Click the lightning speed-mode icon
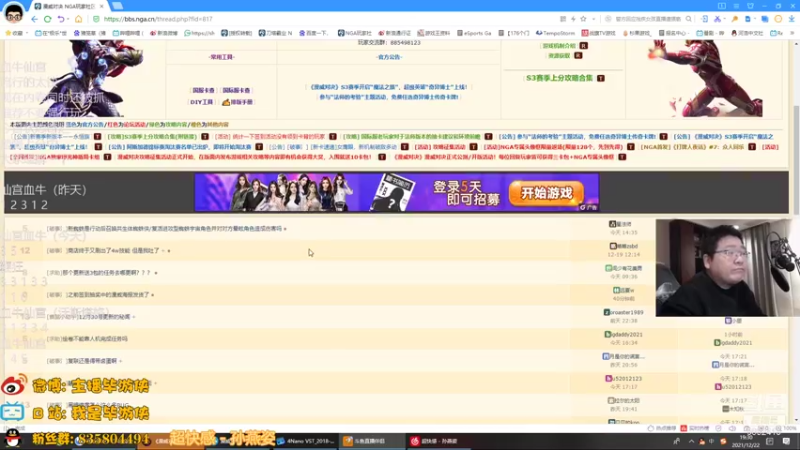800x450 pixels. (x=573, y=19)
